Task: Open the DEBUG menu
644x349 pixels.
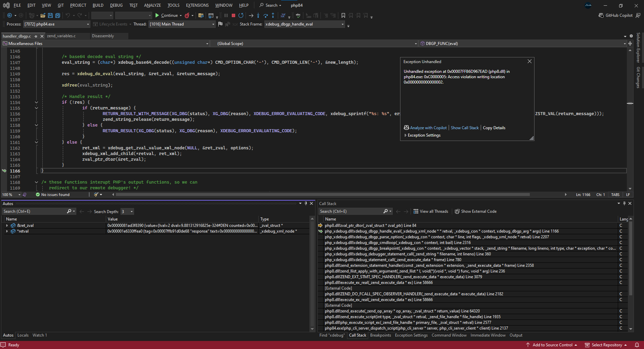Action: [116, 5]
